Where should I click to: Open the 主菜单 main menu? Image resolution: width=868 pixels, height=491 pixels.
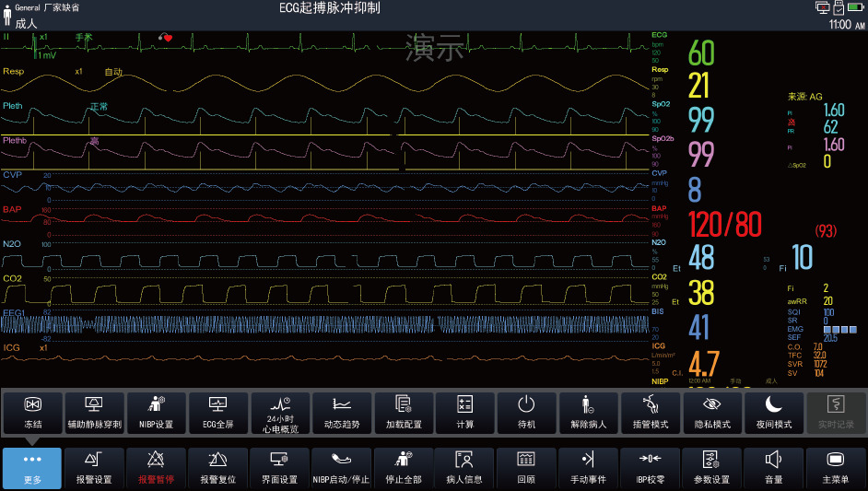click(836, 468)
